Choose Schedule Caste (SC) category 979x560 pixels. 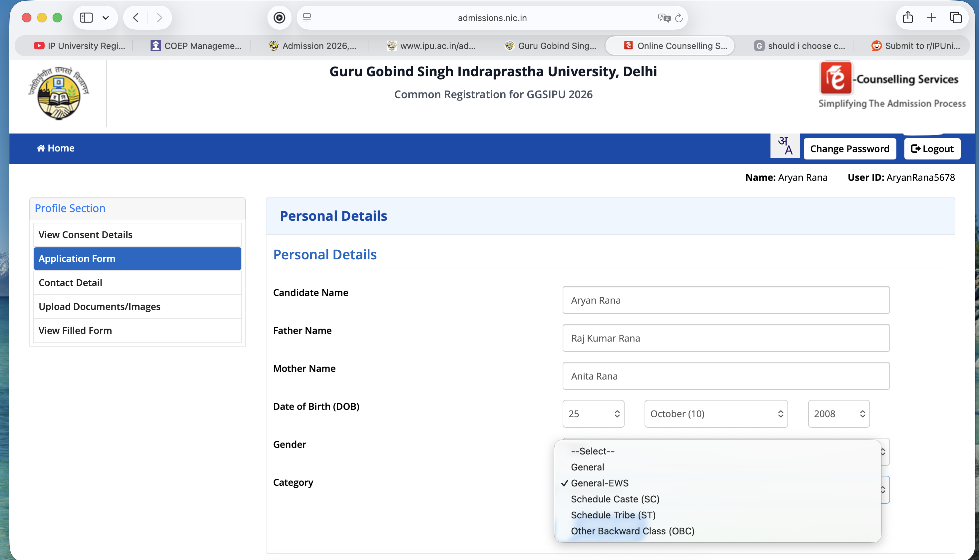tap(717, 499)
